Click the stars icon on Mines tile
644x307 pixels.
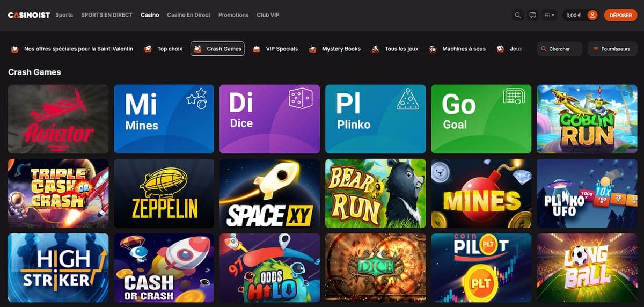(196, 98)
